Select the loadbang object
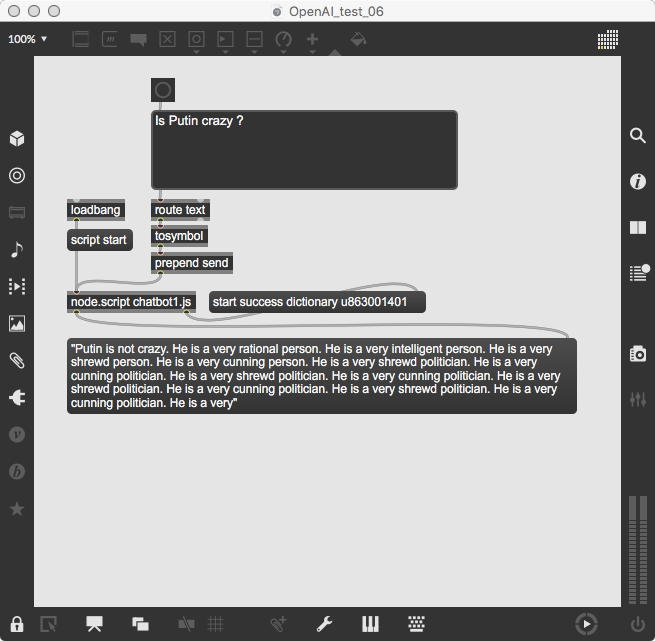 tap(96, 210)
